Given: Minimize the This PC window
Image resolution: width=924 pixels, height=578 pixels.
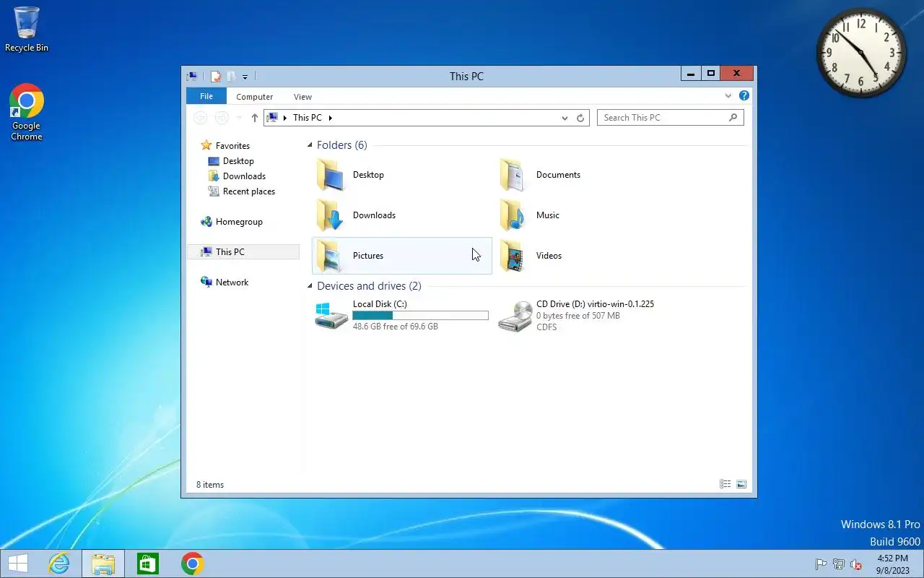Looking at the screenshot, I should [x=691, y=74].
